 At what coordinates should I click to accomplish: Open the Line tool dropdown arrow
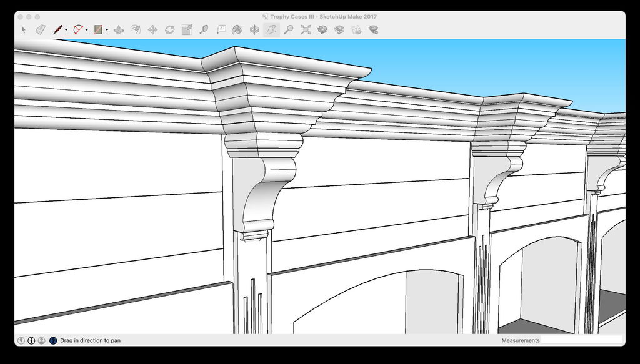click(x=66, y=29)
